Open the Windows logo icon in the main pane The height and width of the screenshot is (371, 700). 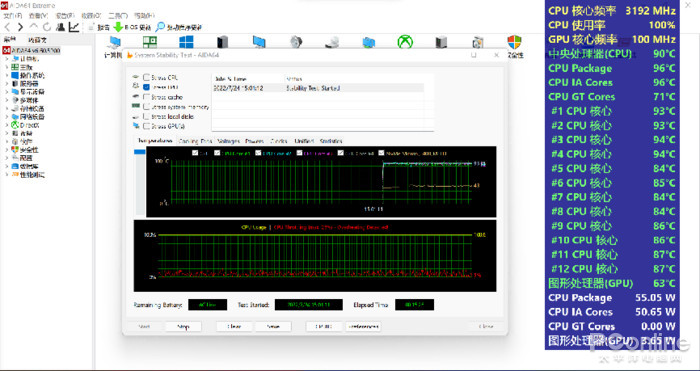point(186,42)
